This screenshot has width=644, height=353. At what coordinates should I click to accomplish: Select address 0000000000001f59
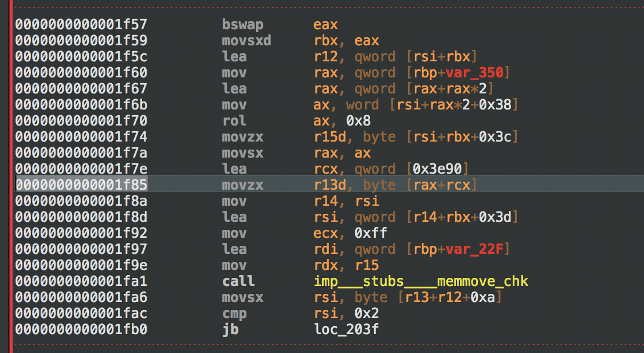[x=81, y=41]
